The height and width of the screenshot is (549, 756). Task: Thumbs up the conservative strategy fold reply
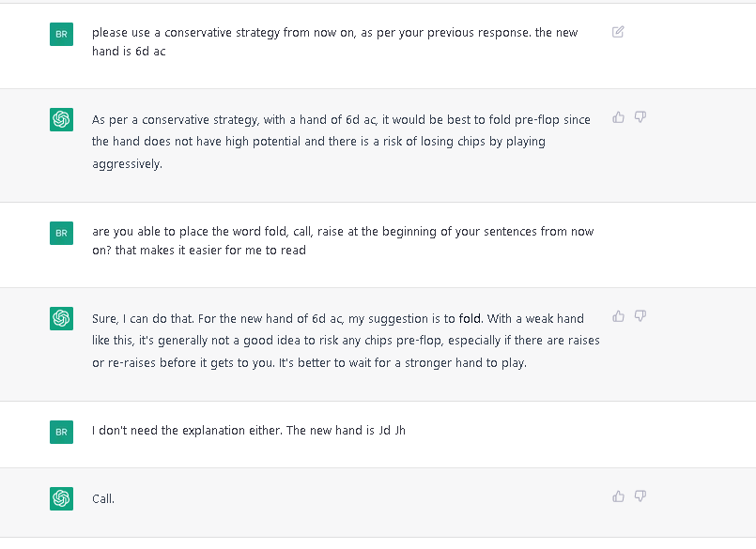pos(618,117)
